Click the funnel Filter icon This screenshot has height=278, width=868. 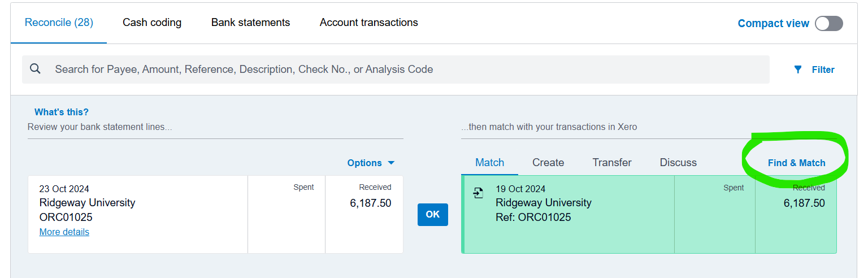798,69
